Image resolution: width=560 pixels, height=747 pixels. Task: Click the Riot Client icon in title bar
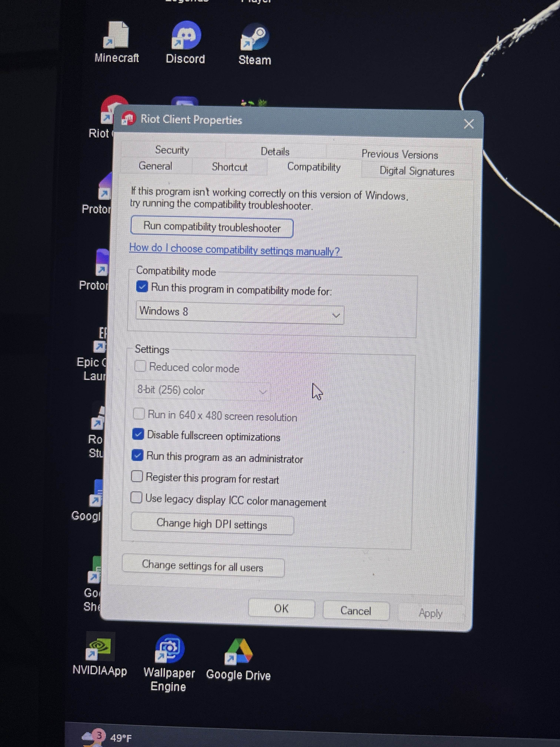point(129,119)
